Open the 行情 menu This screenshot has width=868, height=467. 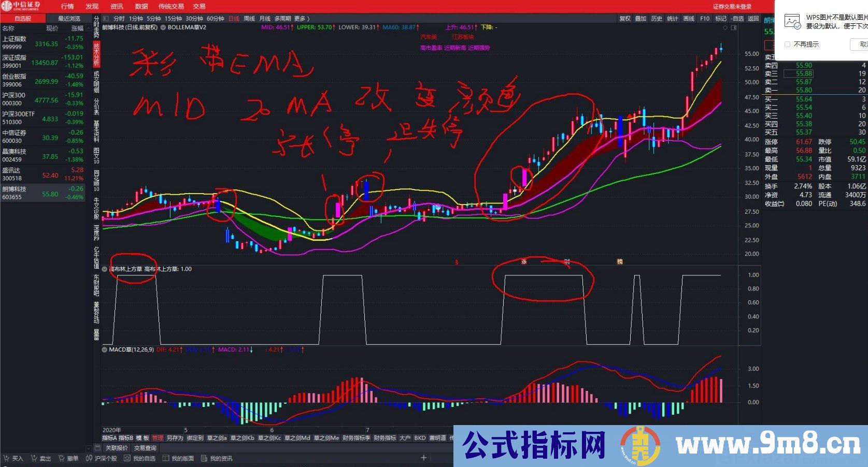coord(67,6)
